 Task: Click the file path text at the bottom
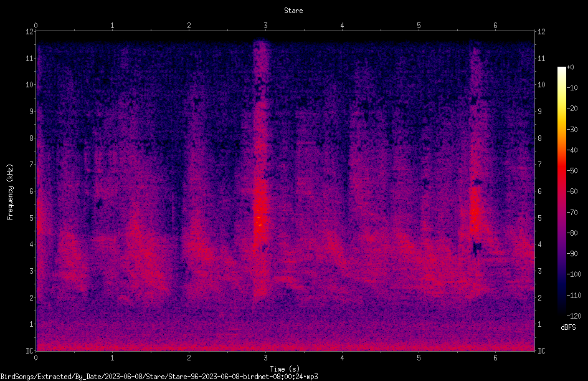point(159,377)
